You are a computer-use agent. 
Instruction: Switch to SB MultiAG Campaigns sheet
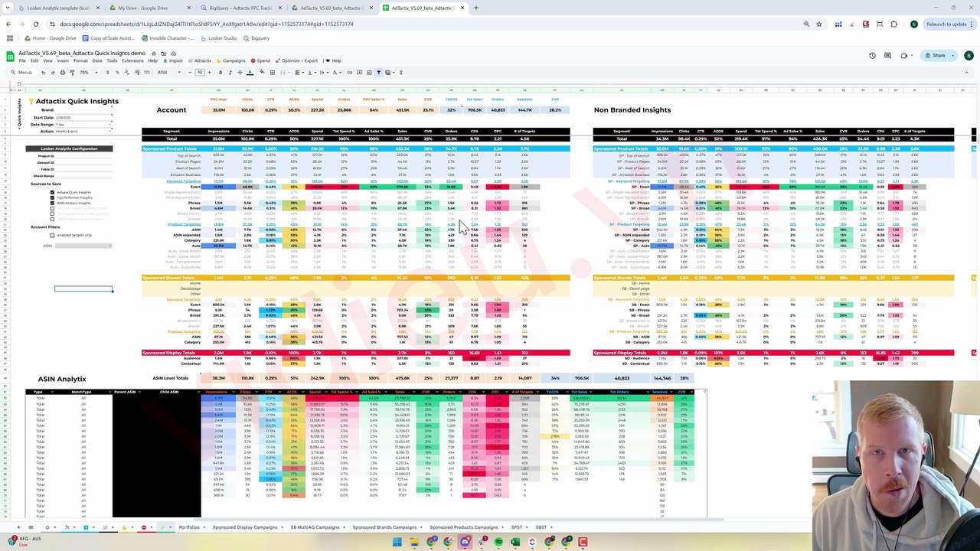click(315, 527)
